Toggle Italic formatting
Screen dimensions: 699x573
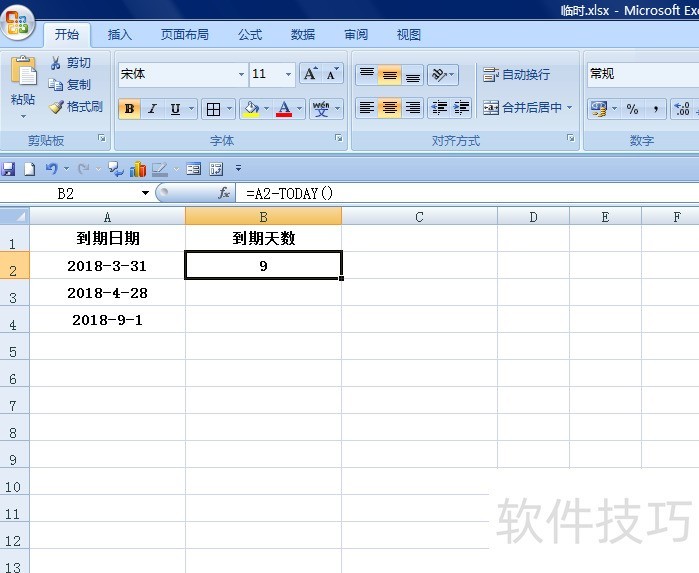click(x=152, y=109)
